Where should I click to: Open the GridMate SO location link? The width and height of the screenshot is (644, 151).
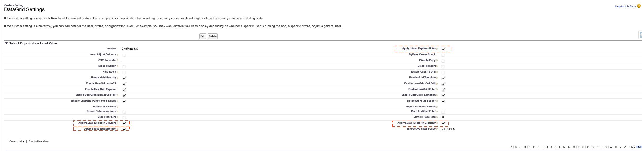[130, 49]
